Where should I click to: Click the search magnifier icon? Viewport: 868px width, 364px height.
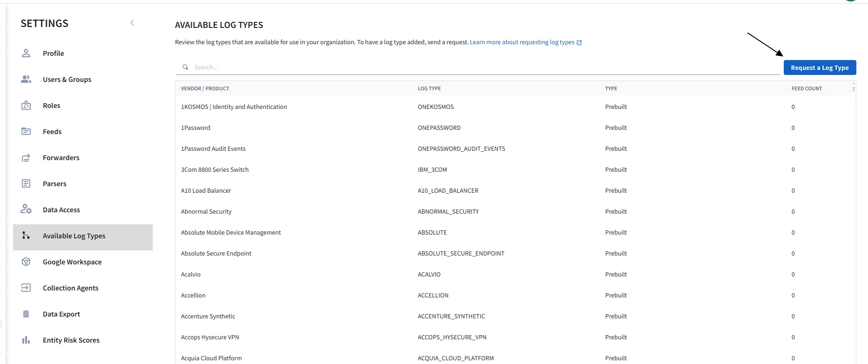coord(185,67)
